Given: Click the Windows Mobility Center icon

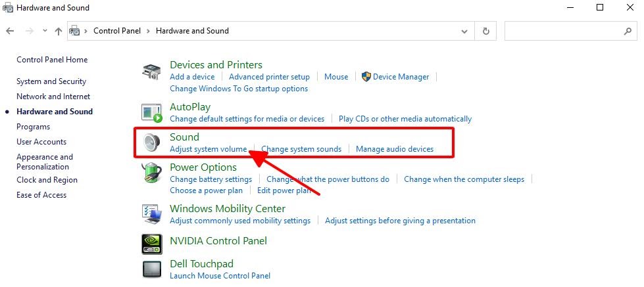Looking at the screenshot, I should (x=151, y=215).
